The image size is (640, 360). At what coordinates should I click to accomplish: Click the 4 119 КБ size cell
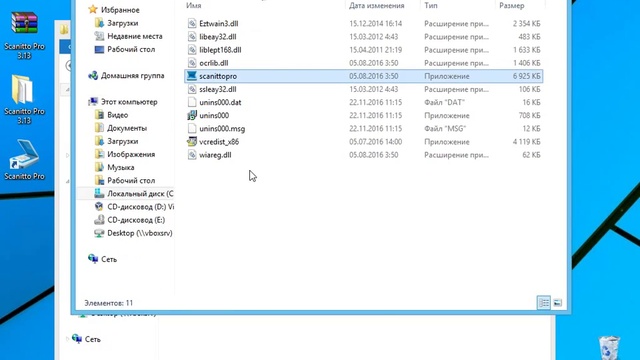(x=527, y=142)
